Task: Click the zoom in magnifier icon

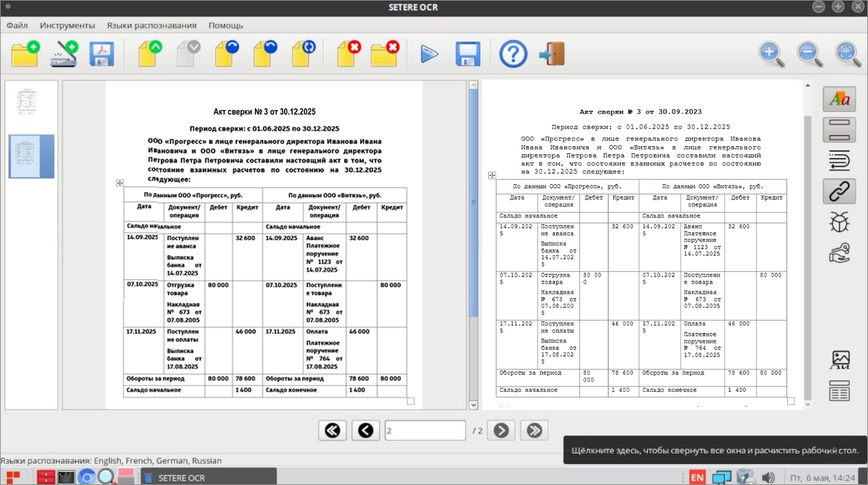Action: 772,54
